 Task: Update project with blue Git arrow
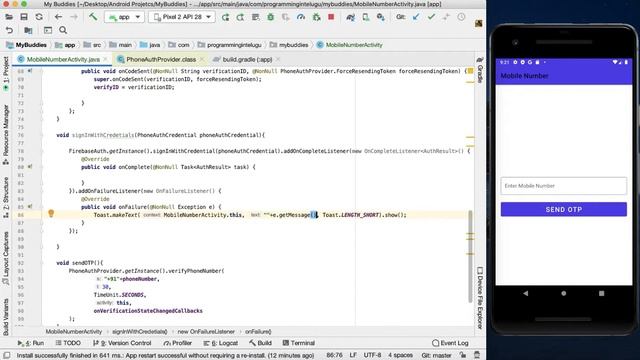click(416, 17)
